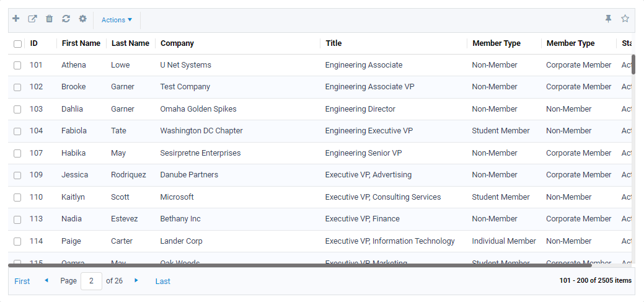Pin the grid with the pin icon
This screenshot has width=644, height=302.
(608, 19)
